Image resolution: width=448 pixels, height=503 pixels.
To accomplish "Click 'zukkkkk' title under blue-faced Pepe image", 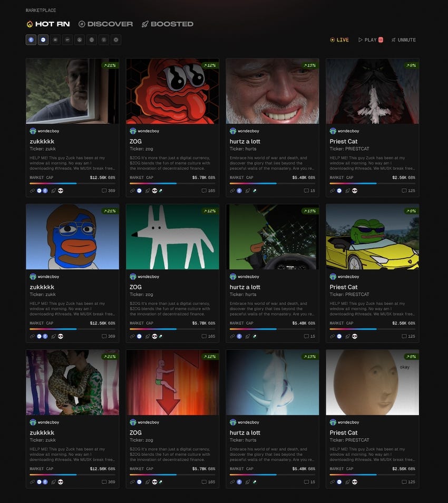I will click(x=42, y=287).
